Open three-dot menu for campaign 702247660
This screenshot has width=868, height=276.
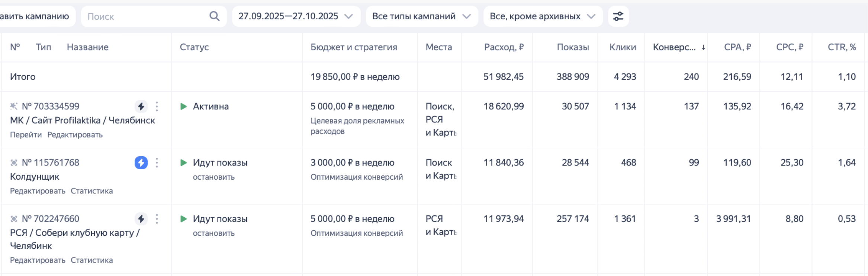157,219
